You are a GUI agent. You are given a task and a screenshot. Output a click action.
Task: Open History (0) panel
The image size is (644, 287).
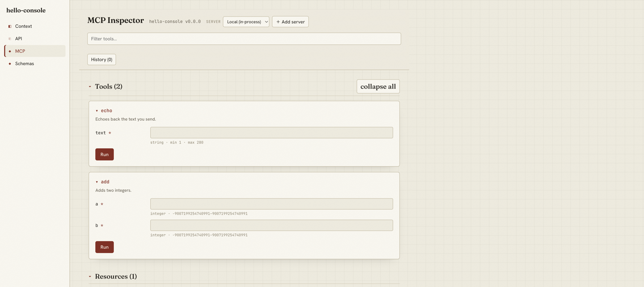pyautogui.click(x=102, y=59)
